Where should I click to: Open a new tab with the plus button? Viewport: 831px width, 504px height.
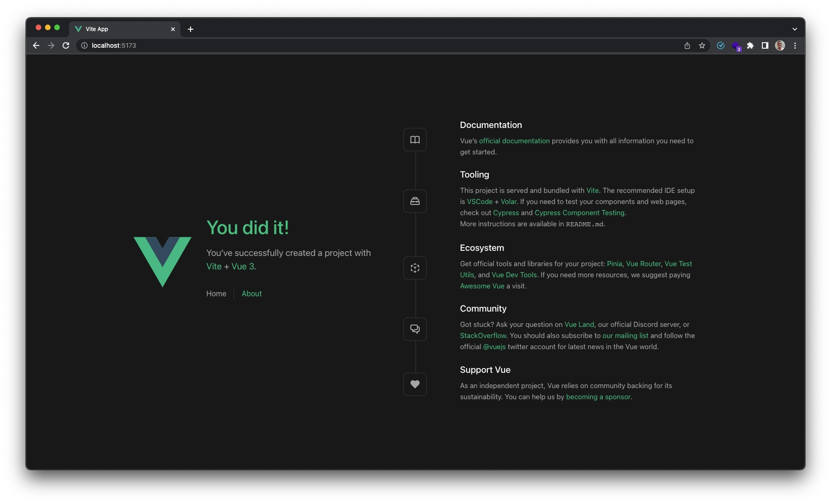pos(190,29)
